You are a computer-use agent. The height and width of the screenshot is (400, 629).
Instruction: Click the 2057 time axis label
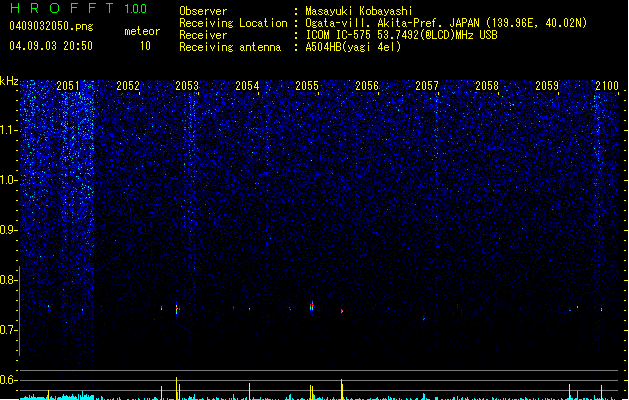pyautogui.click(x=427, y=86)
